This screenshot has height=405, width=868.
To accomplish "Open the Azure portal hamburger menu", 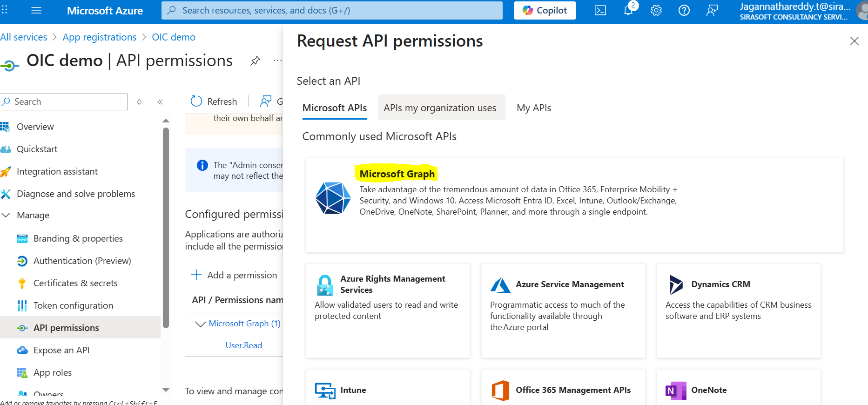I will click(36, 10).
